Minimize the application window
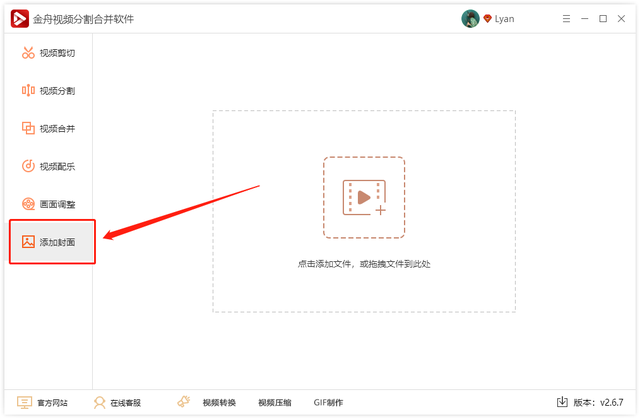The height and width of the screenshot is (419, 640). pyautogui.click(x=584, y=19)
